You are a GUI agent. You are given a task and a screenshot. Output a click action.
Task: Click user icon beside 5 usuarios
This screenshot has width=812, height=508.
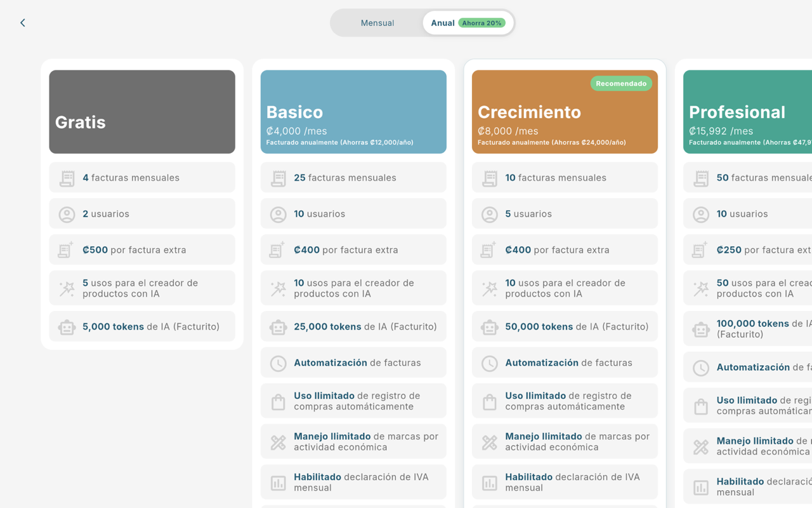(490, 215)
